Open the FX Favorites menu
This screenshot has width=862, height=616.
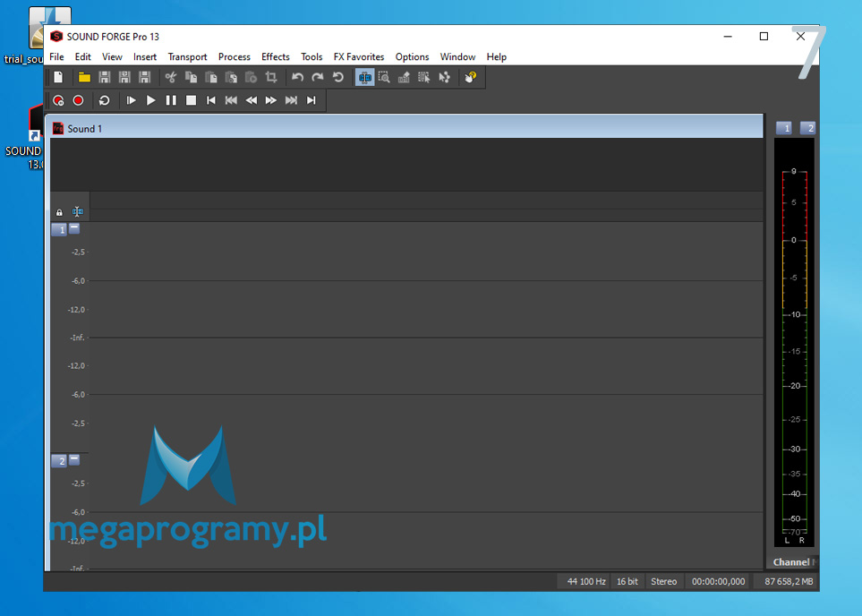[359, 56]
